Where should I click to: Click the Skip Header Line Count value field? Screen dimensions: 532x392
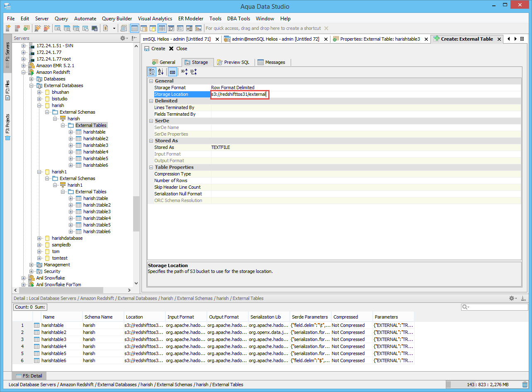click(366, 187)
